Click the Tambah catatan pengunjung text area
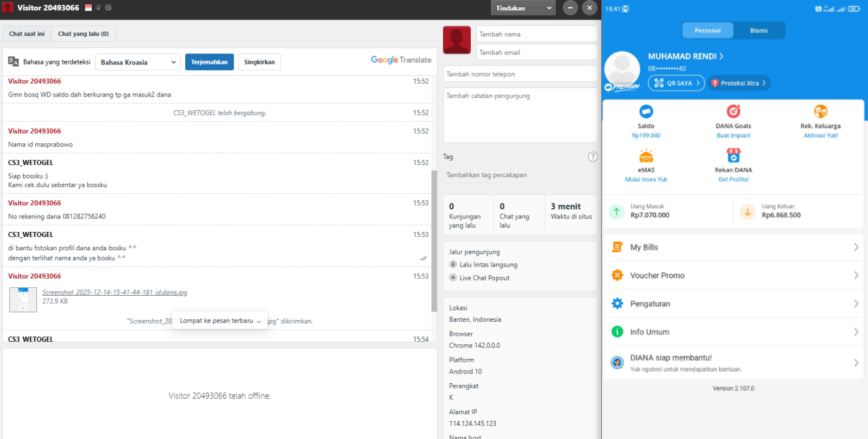868x439 pixels. tap(521, 115)
